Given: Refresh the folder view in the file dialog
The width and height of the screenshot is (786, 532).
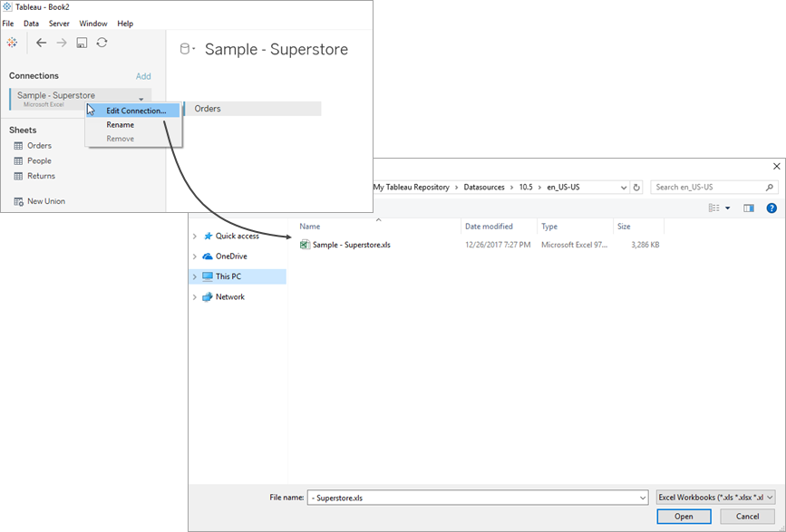Looking at the screenshot, I should tap(636, 188).
